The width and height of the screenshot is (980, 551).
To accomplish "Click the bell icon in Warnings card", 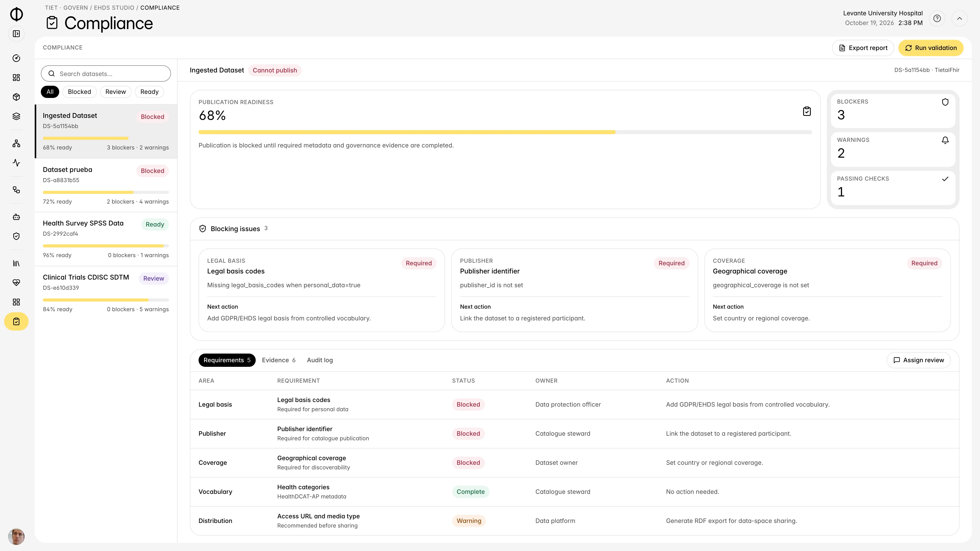I will 945,140.
